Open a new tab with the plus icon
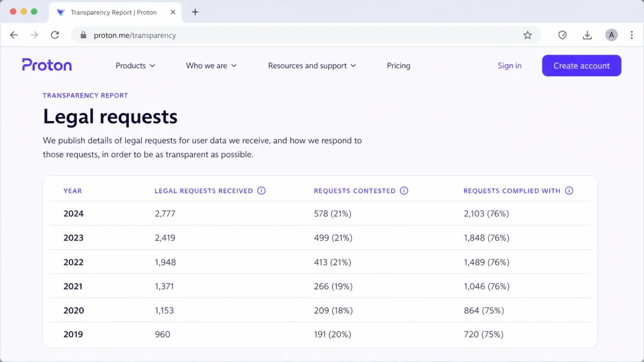The height and width of the screenshot is (362, 644). (x=195, y=12)
